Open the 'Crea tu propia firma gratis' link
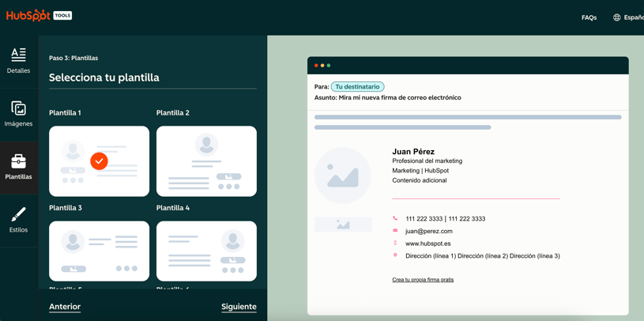Viewport: 644px width, 321px height. pos(423,280)
